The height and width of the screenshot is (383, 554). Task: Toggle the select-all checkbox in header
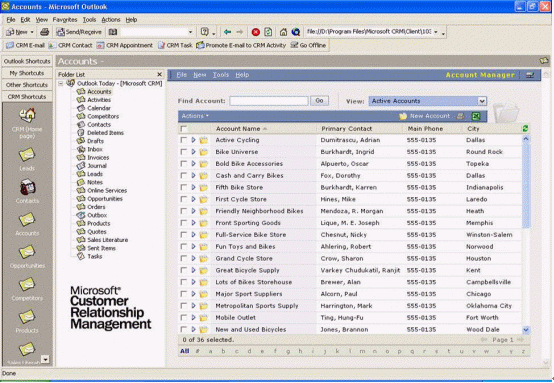tap(184, 129)
